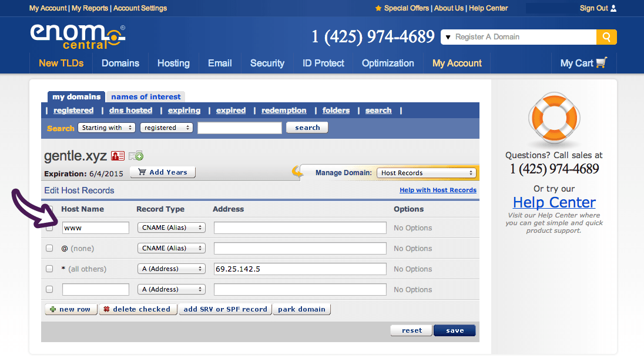644x358 pixels.
Task: Open the shopping cart icon
Action: pyautogui.click(x=601, y=62)
